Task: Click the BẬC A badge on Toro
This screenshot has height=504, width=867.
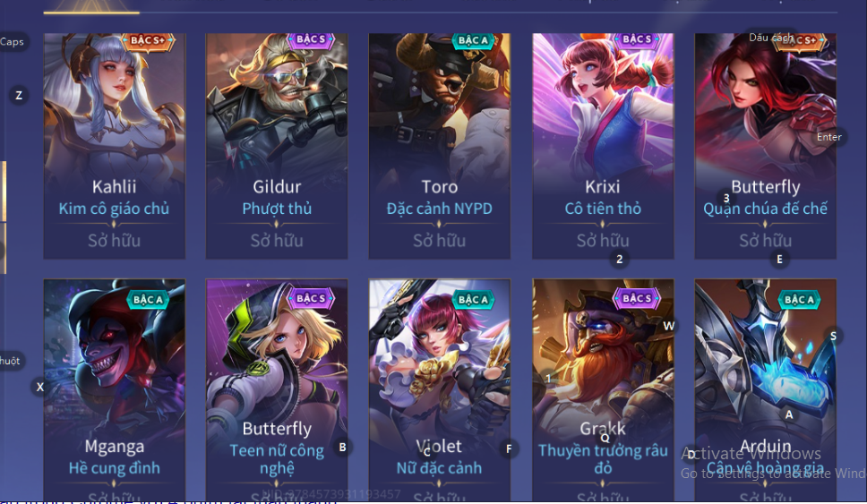Action: click(473, 39)
